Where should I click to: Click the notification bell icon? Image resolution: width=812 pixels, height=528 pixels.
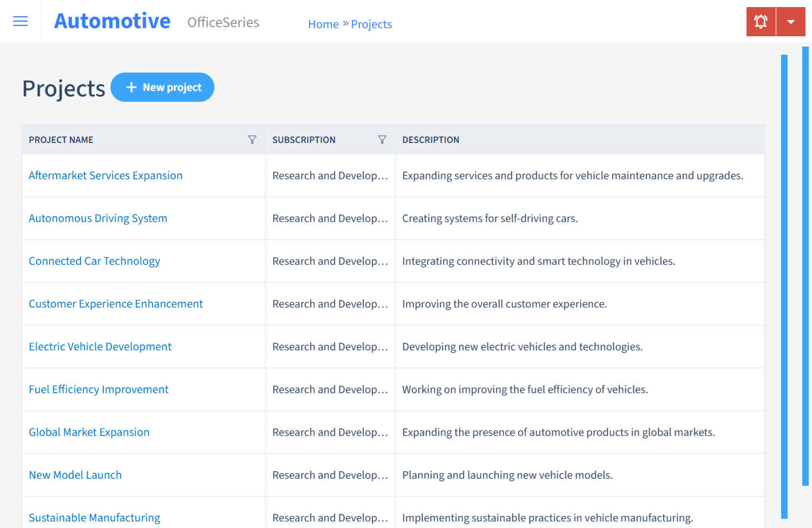(761, 21)
